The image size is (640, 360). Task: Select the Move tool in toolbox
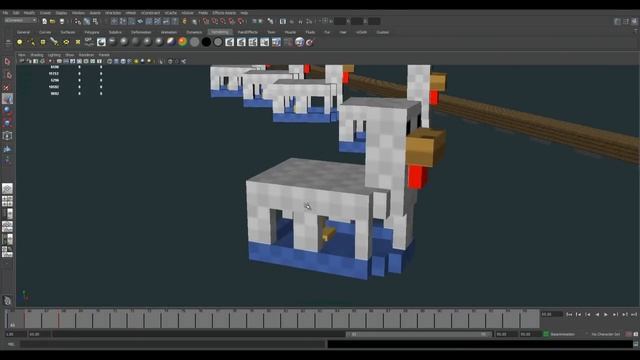click(7, 99)
